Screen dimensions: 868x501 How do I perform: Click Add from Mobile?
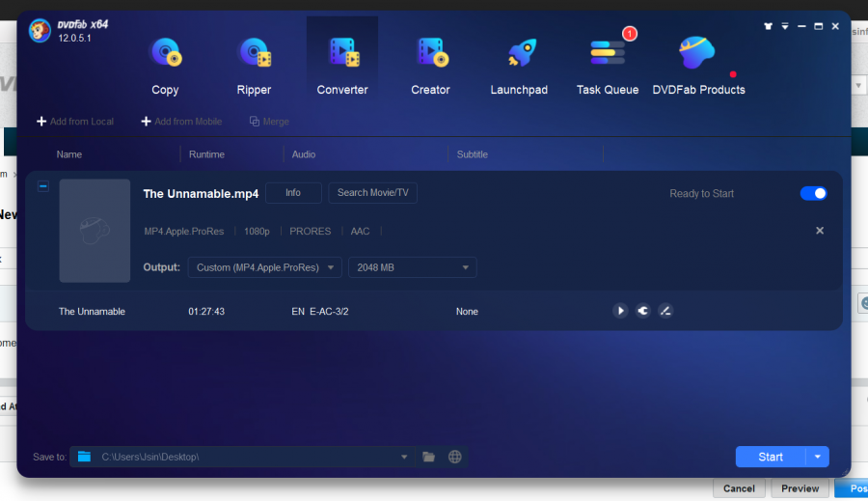(181, 122)
